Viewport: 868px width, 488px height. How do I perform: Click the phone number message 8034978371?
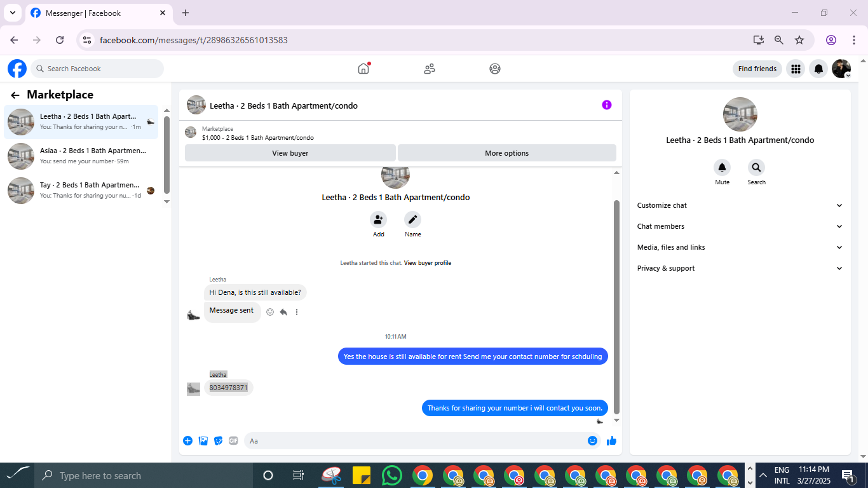click(x=229, y=388)
